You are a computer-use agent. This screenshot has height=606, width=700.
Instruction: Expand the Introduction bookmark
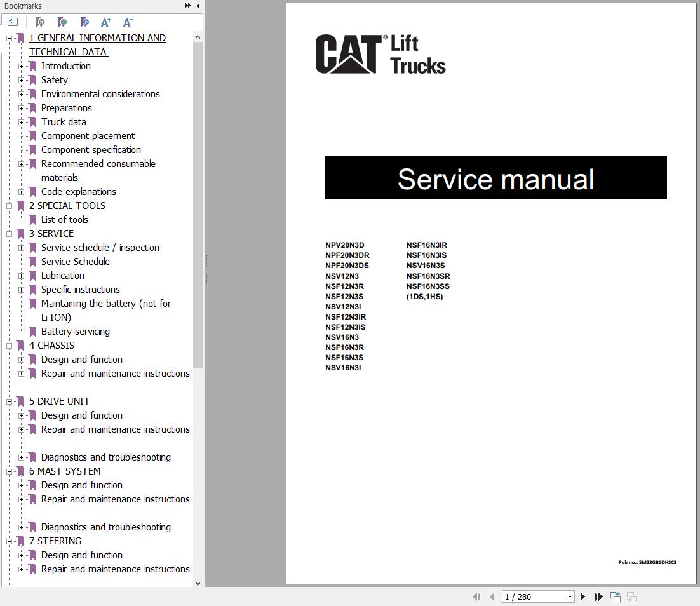(x=22, y=65)
